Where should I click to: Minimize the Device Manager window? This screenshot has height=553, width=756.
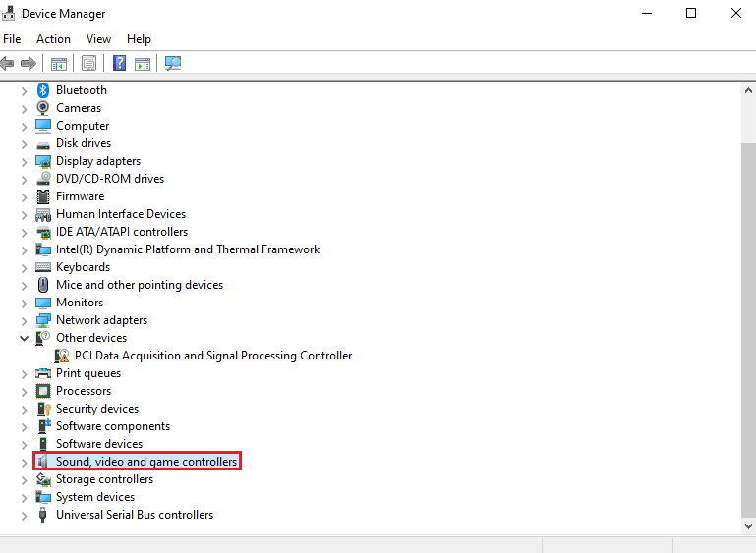point(647,13)
